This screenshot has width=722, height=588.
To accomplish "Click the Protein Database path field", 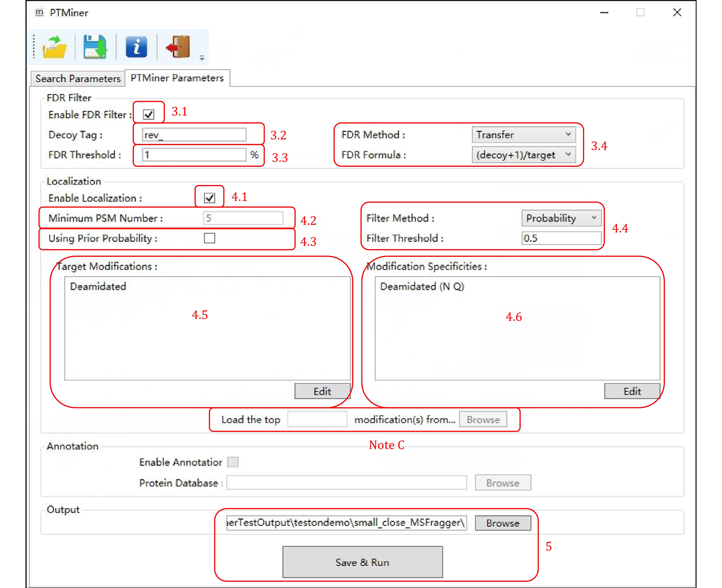I will (x=347, y=483).
